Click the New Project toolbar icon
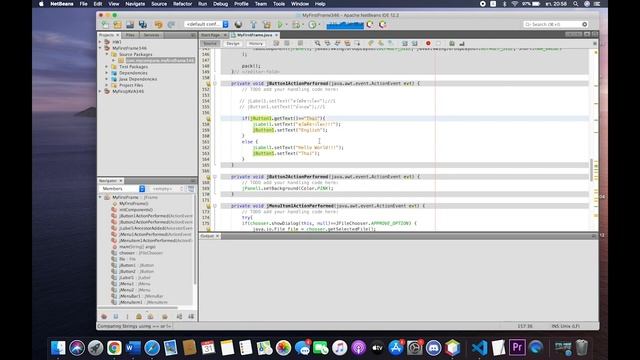Screen dimensions: 640x360 coord(118,24)
